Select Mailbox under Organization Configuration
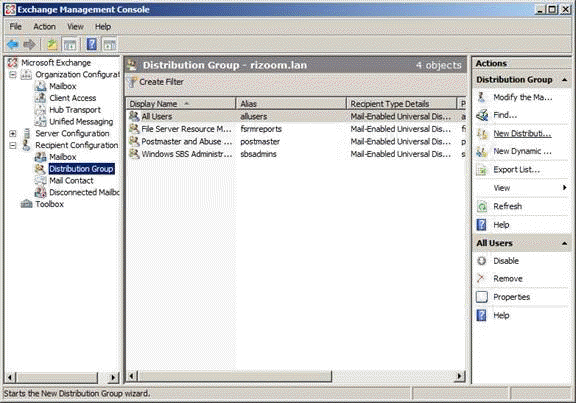Viewport: 576px width, 403px height. pyautogui.click(x=63, y=86)
